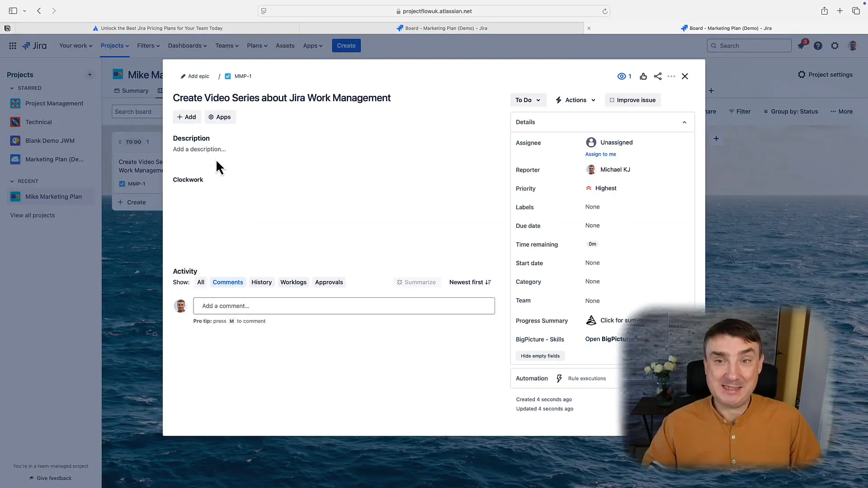The image size is (868, 488).
Task: Click the Search field in header
Action: click(749, 46)
